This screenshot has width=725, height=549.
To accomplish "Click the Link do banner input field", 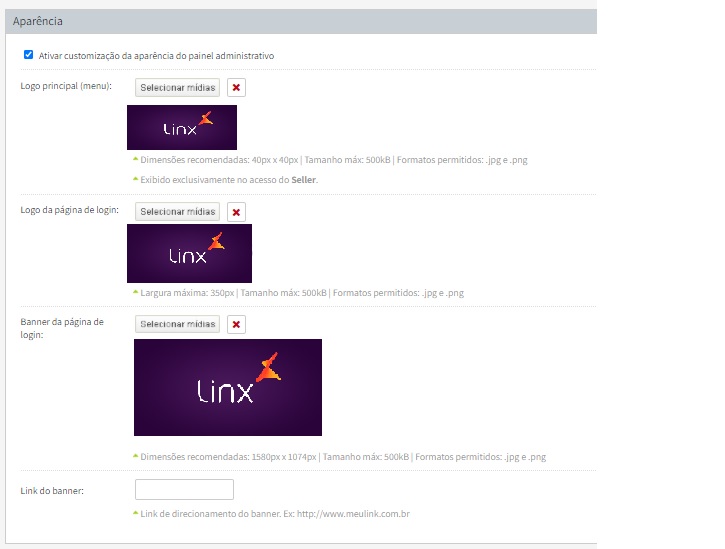I will (184, 489).
